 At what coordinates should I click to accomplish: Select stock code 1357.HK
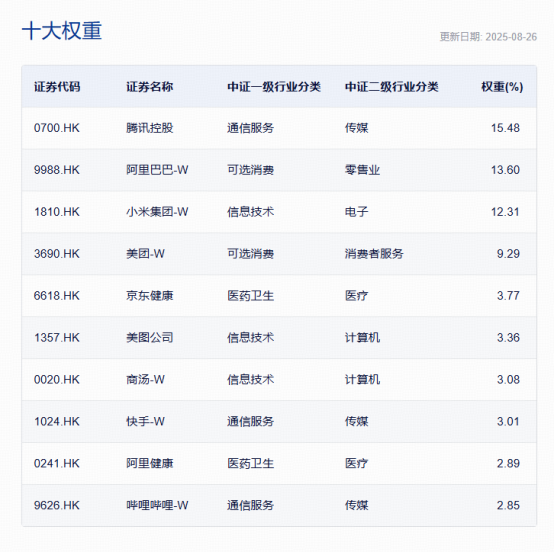coord(57,338)
